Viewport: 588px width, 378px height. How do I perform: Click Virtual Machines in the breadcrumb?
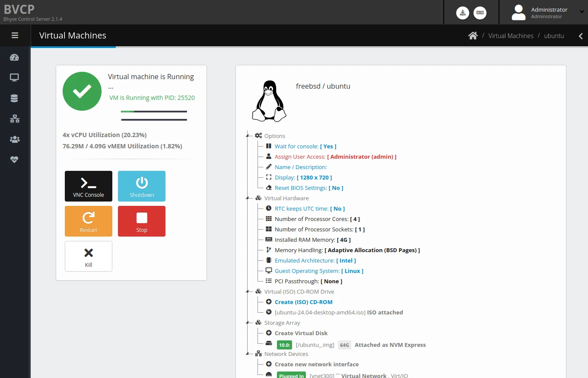511,36
